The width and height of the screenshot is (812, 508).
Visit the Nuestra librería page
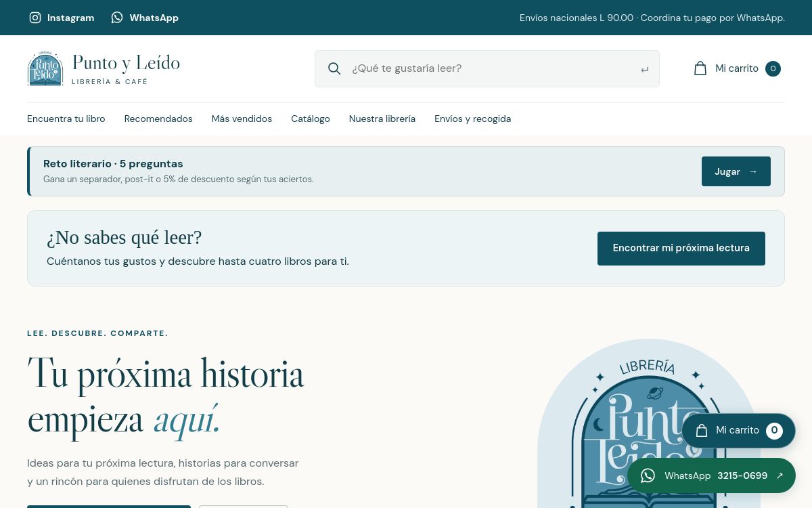[382, 119]
